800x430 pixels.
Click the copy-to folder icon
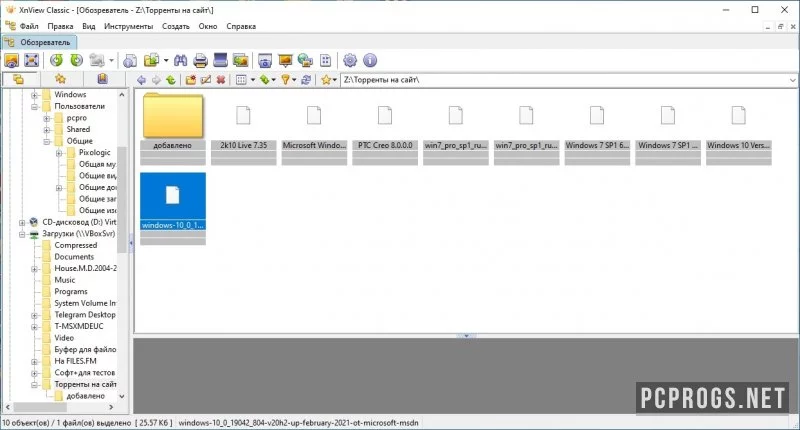(x=152, y=61)
